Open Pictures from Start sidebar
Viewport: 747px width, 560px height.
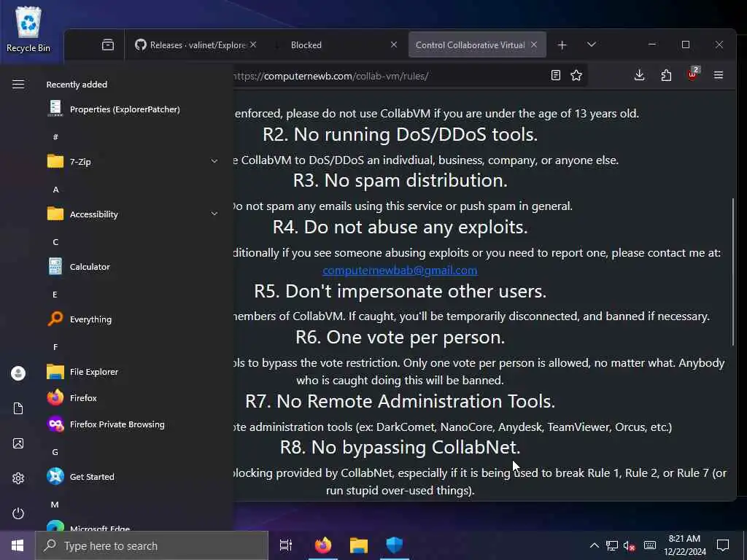pyautogui.click(x=18, y=443)
